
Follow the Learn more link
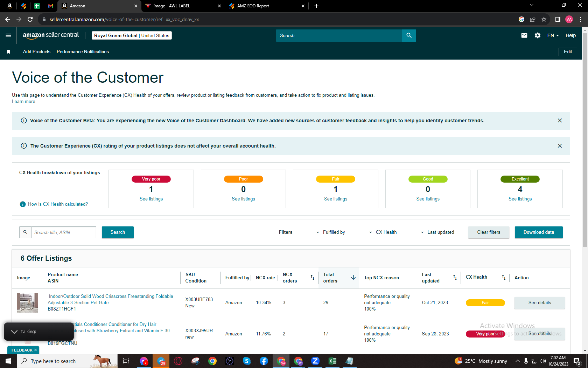pyautogui.click(x=23, y=102)
